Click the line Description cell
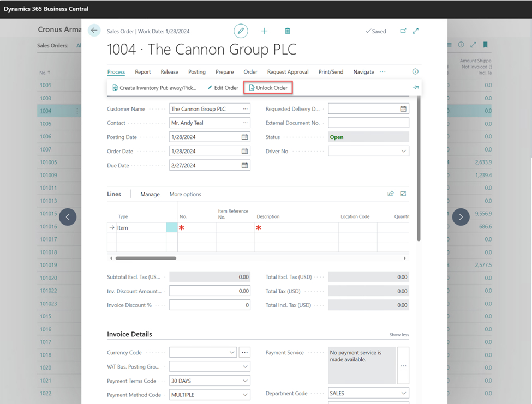Viewport: 532px width, 404px height. pyautogui.click(x=296, y=227)
